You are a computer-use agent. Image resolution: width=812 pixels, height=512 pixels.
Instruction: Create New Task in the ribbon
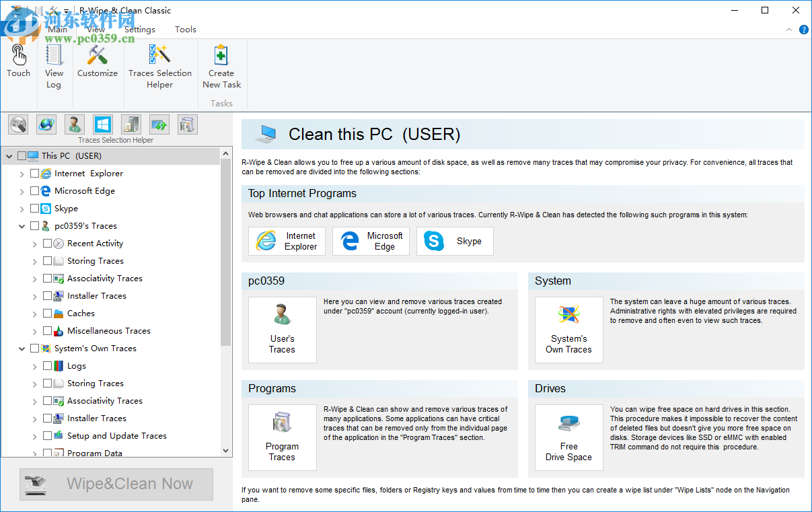pyautogui.click(x=221, y=67)
